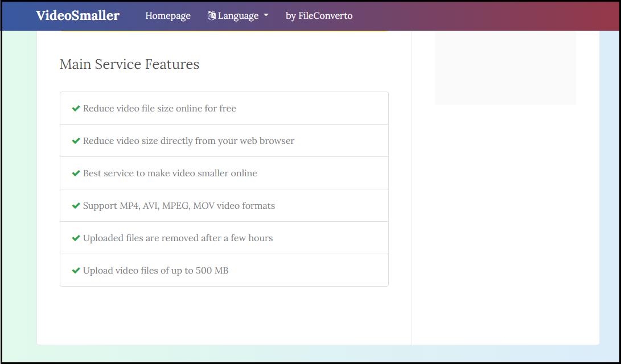
Task: Click the check icon beside 'up to 500 MB'
Action: pos(76,271)
